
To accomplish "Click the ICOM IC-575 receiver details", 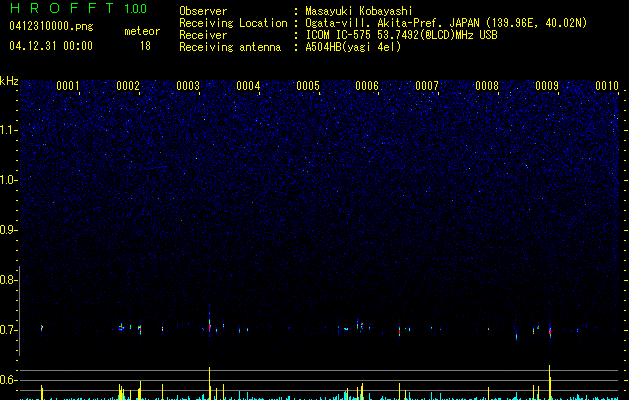I will [x=401, y=35].
